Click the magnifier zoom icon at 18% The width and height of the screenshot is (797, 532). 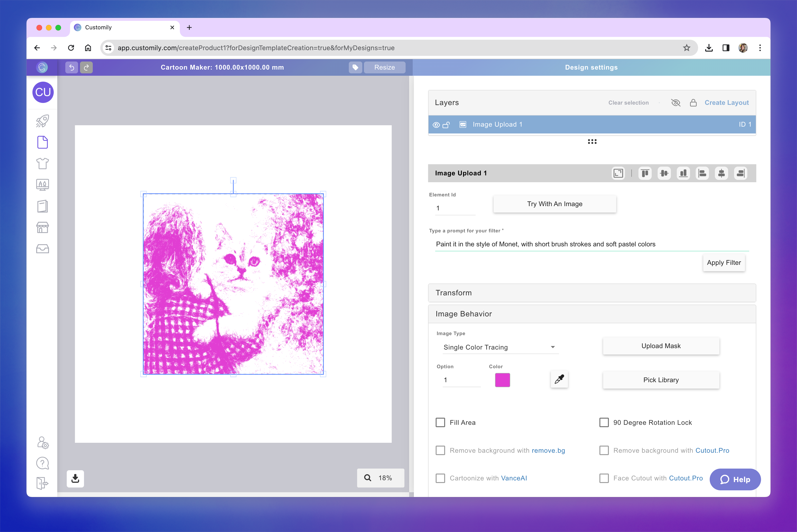coord(368,478)
